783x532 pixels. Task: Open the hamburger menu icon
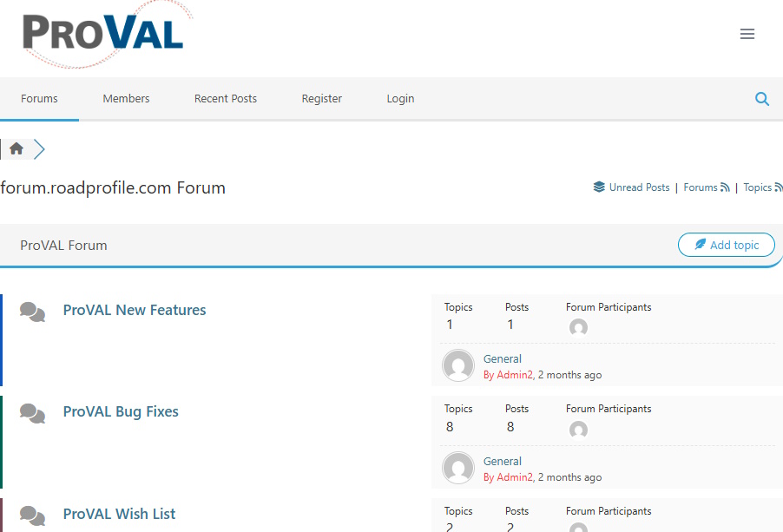coord(747,34)
